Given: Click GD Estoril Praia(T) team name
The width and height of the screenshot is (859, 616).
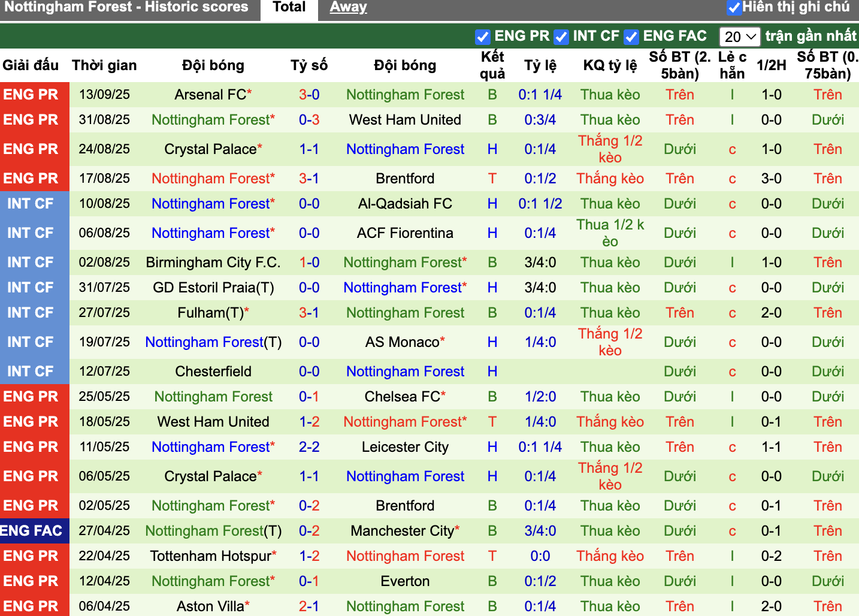Looking at the screenshot, I should [x=213, y=288].
